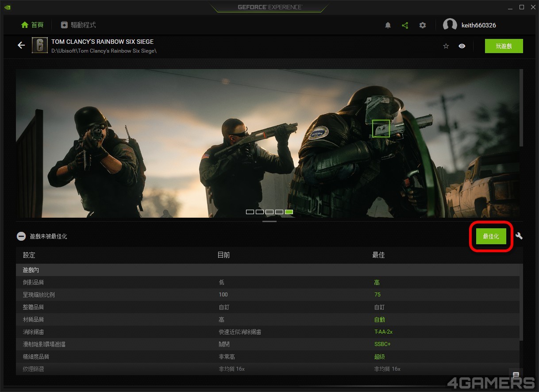Image resolution: width=539 pixels, height=392 pixels.
Task: Click the 遊戲內 section header row
Action: pyautogui.click(x=268, y=270)
